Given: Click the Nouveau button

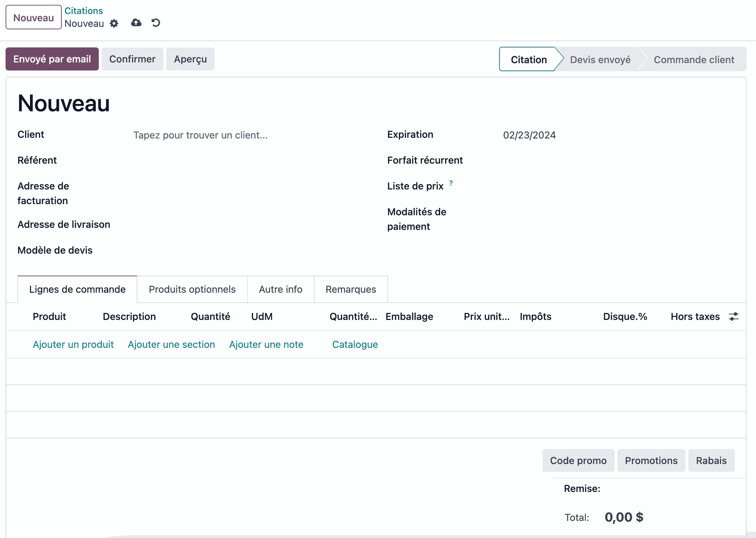Looking at the screenshot, I should (x=33, y=17).
